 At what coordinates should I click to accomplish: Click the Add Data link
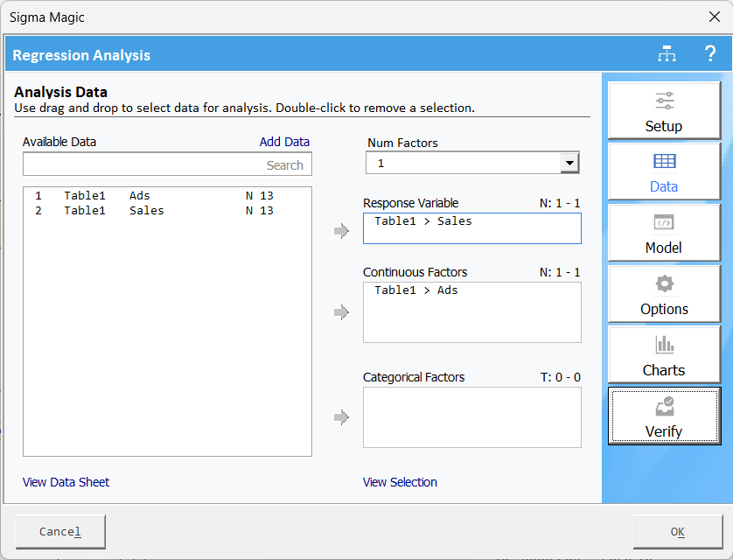point(284,142)
